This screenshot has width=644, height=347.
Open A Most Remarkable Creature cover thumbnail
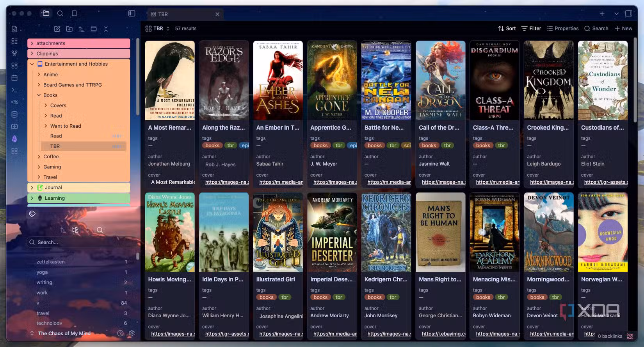click(x=170, y=80)
